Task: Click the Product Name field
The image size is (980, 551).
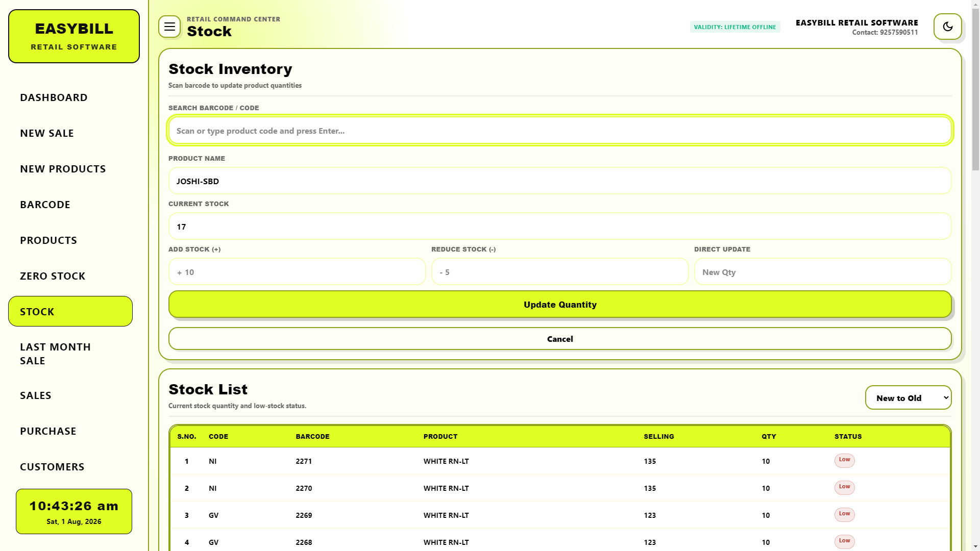Action: [560, 181]
